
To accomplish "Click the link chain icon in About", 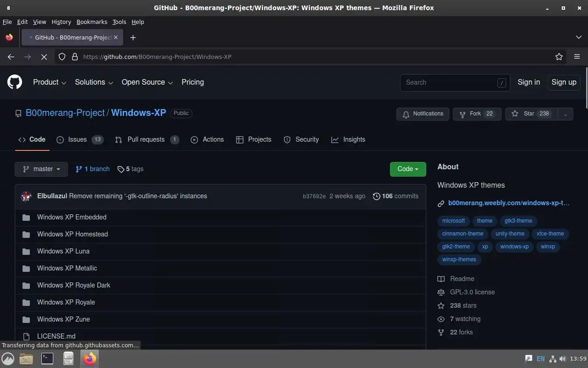I will [x=441, y=203].
